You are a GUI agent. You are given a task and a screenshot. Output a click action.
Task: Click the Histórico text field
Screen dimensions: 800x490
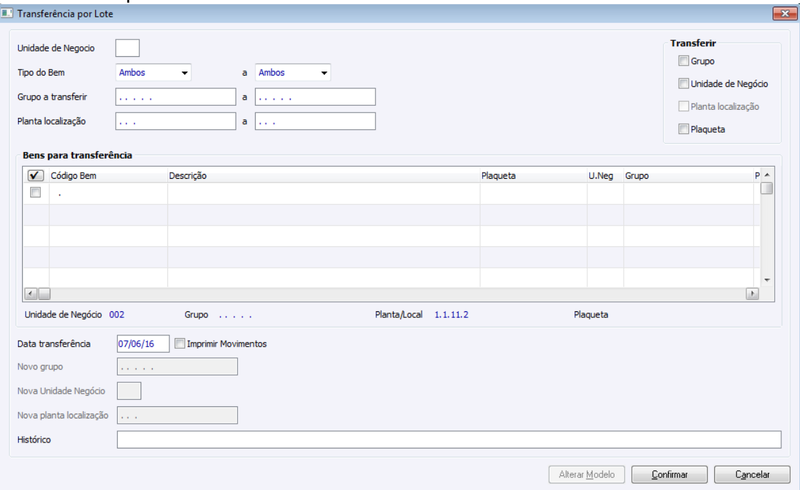[449, 439]
